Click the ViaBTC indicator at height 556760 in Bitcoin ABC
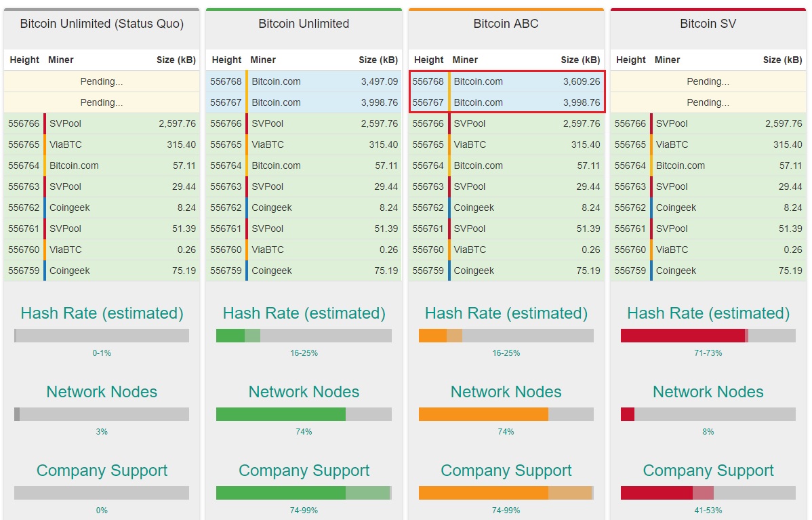812x520 pixels. tap(449, 249)
